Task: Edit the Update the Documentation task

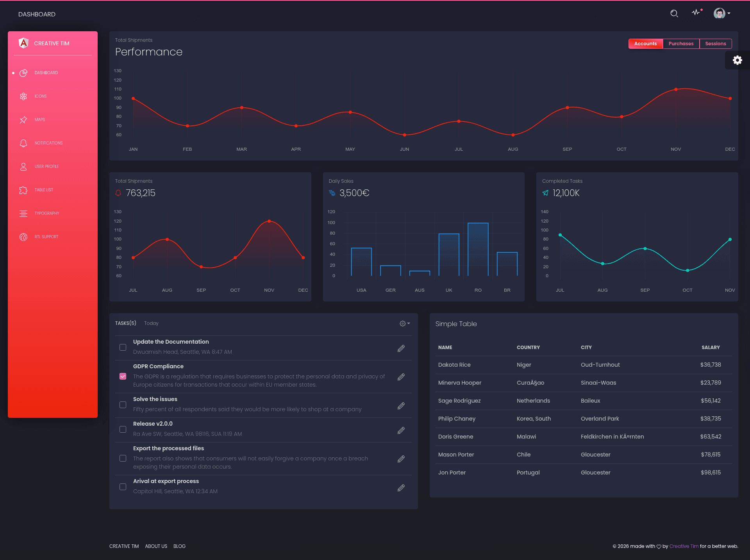Action: tap(401, 348)
